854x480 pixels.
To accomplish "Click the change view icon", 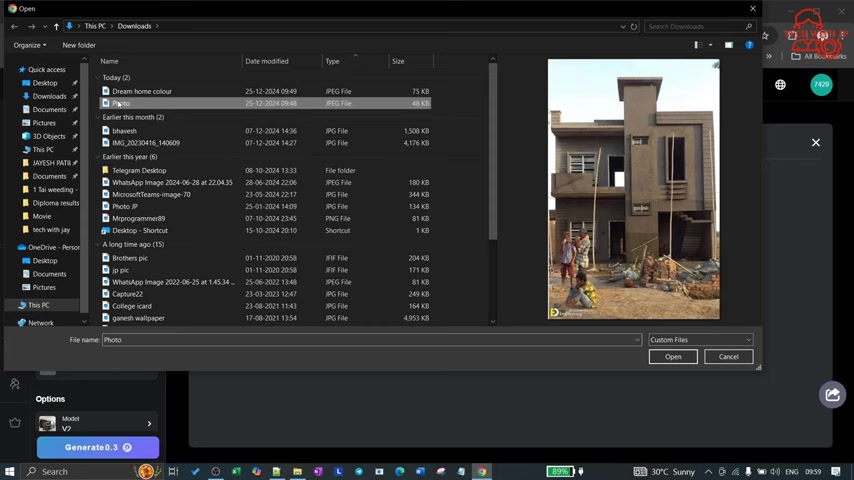I will 698,45.
